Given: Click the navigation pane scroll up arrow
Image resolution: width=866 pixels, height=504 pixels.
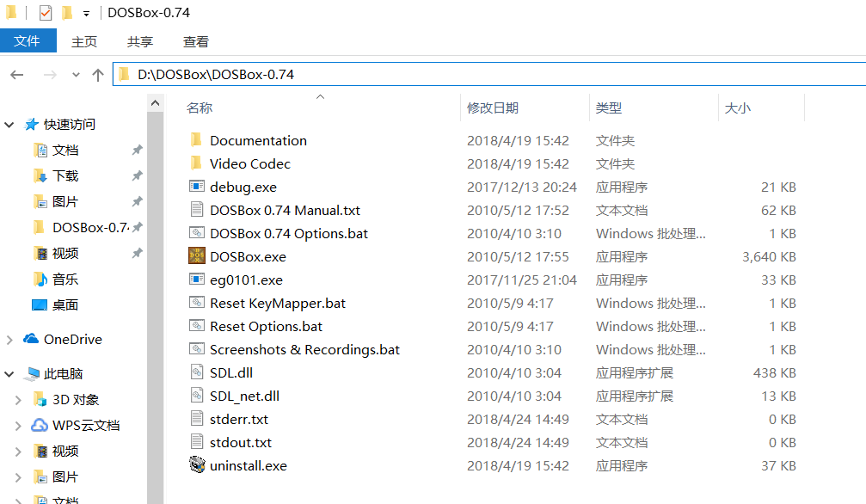Looking at the screenshot, I should [x=155, y=103].
